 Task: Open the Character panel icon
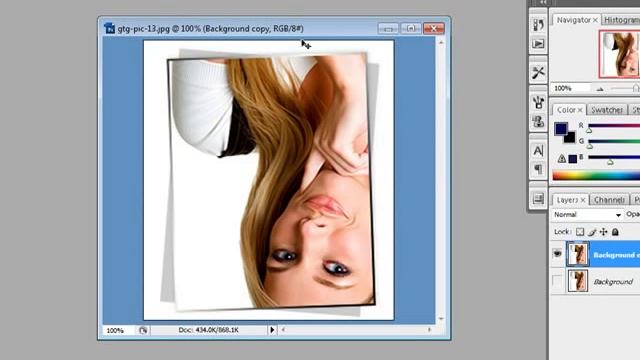click(x=538, y=151)
